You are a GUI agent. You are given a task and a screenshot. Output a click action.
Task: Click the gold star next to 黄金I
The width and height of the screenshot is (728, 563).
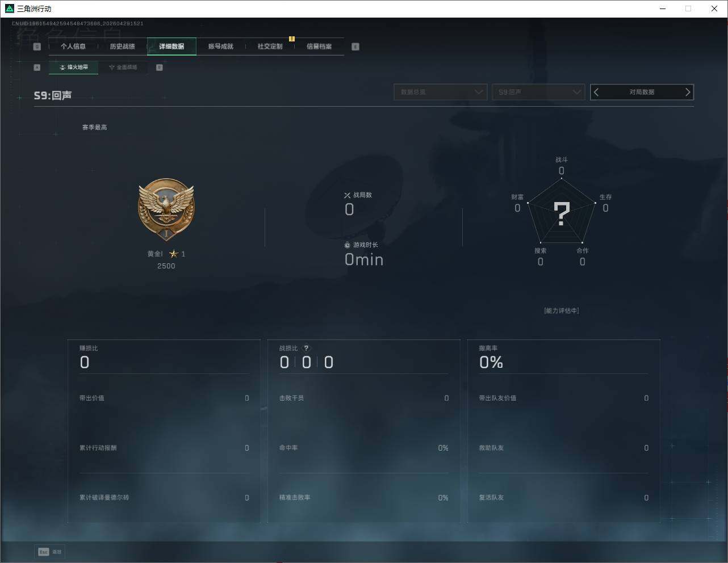point(174,254)
